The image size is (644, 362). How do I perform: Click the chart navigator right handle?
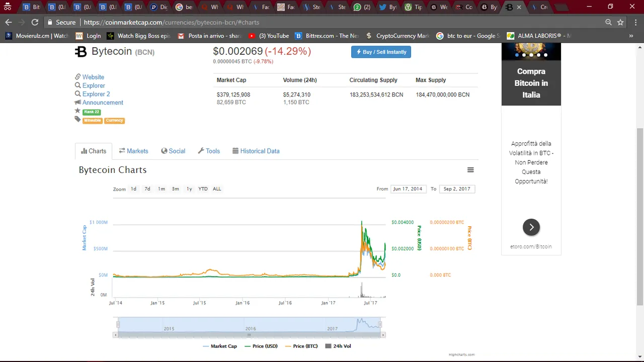(380, 324)
